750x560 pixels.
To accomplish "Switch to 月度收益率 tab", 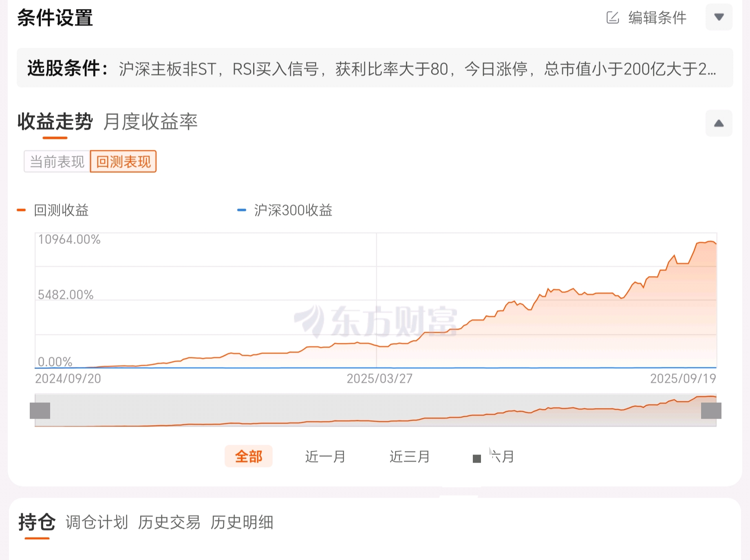I will click(150, 122).
